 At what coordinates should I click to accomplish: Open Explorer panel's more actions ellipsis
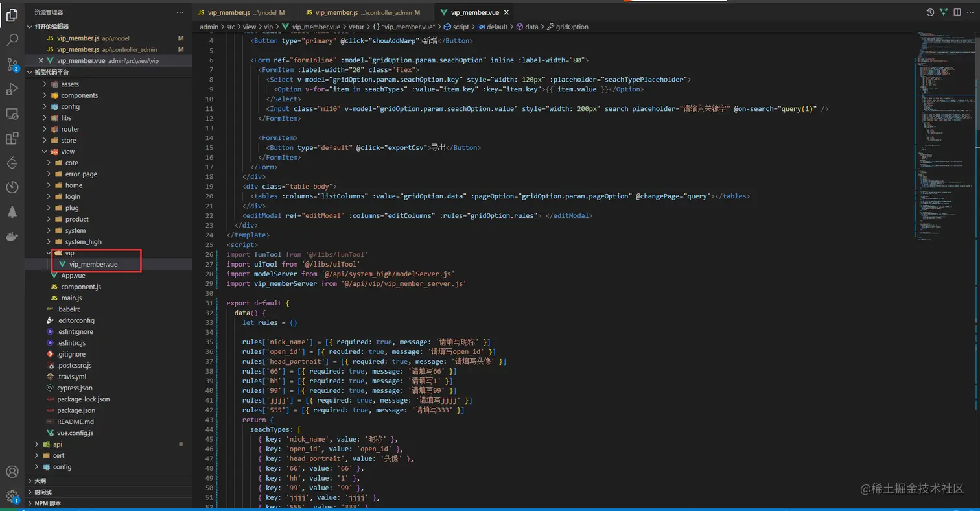[x=180, y=12]
